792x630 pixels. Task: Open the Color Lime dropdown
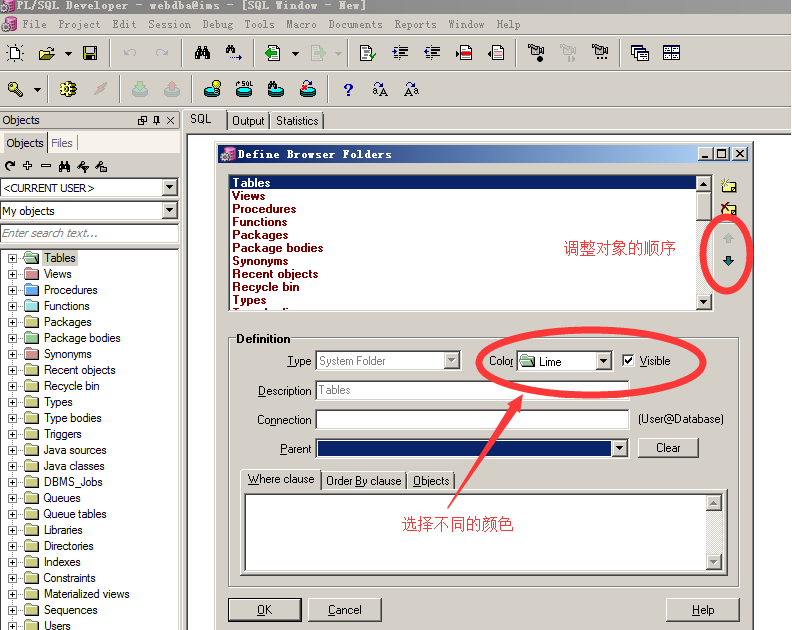603,361
